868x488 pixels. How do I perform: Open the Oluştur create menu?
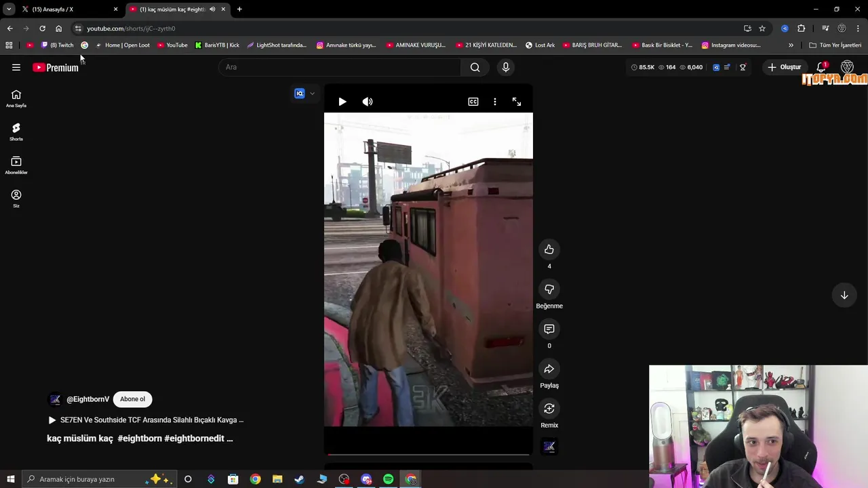[x=784, y=67]
